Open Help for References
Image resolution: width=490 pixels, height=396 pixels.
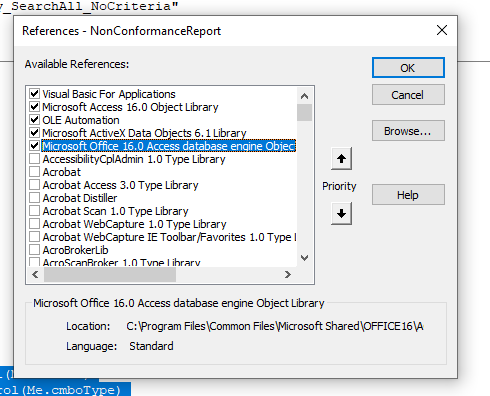click(x=408, y=195)
